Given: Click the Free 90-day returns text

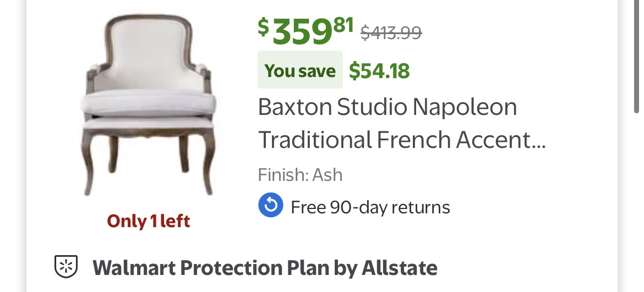Looking at the screenshot, I should pyautogui.click(x=370, y=207).
